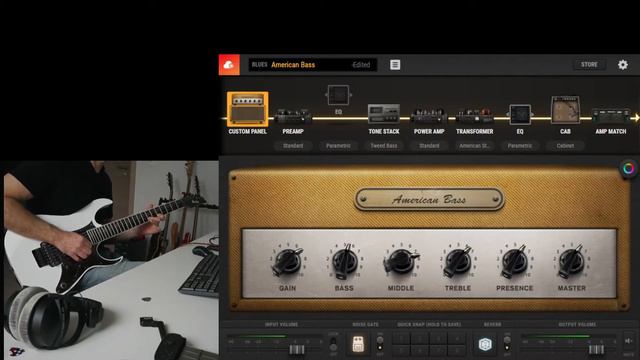Open the American St... transformer dropdown
Image resolution: width=640 pixels, height=360 pixels.
[x=474, y=146]
